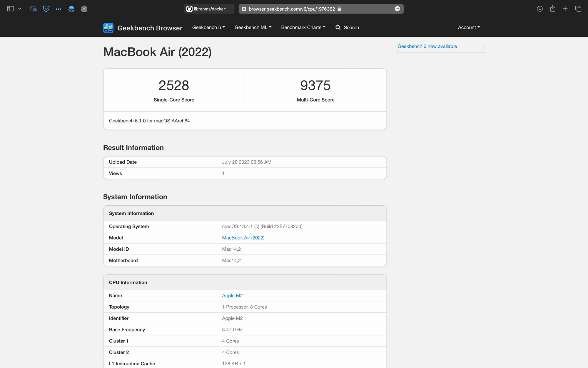Click the secure connection lock icon
Viewport: 588px width, 368px height.
[x=339, y=9]
